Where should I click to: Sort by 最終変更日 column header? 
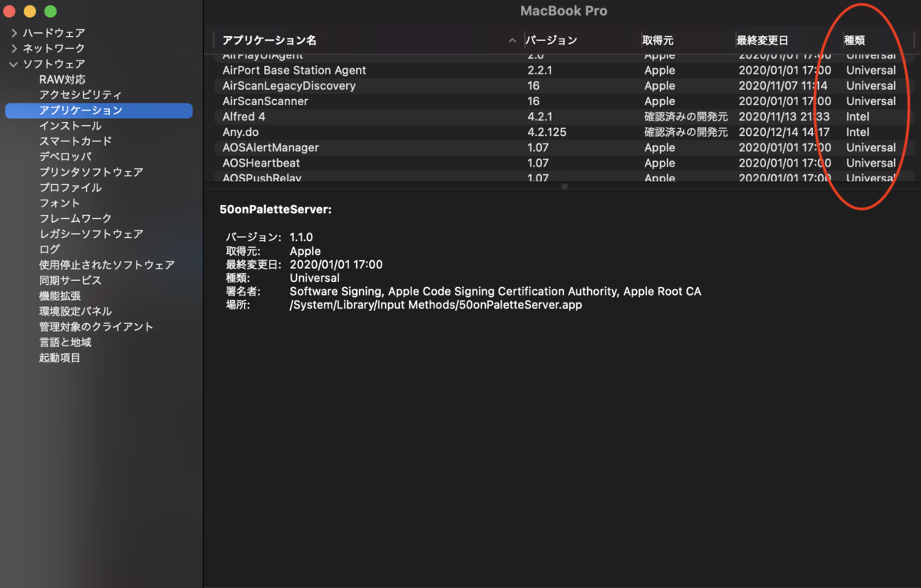762,40
